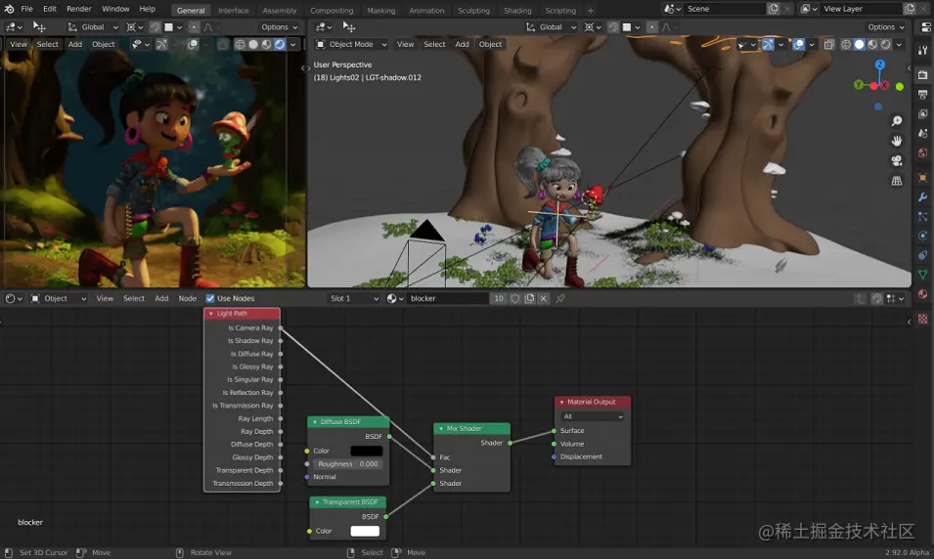Open the Scene properties icon
The height and width of the screenshot is (560, 934).
coord(922,134)
